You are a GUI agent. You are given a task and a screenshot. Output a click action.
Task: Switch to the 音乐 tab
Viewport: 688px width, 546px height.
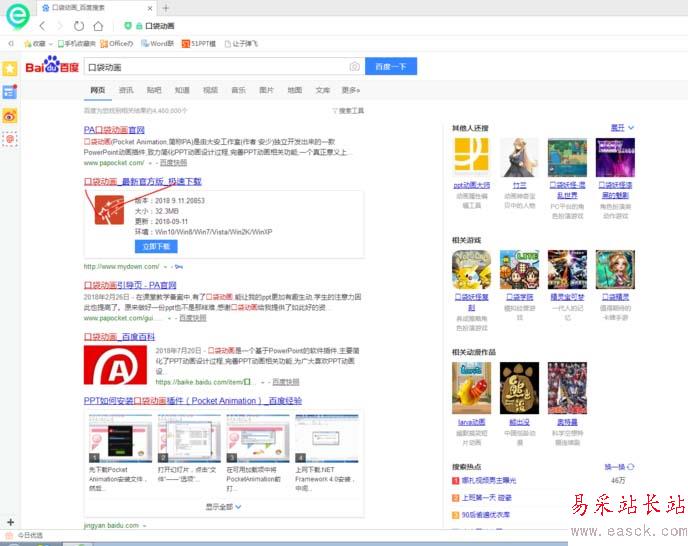(x=238, y=90)
